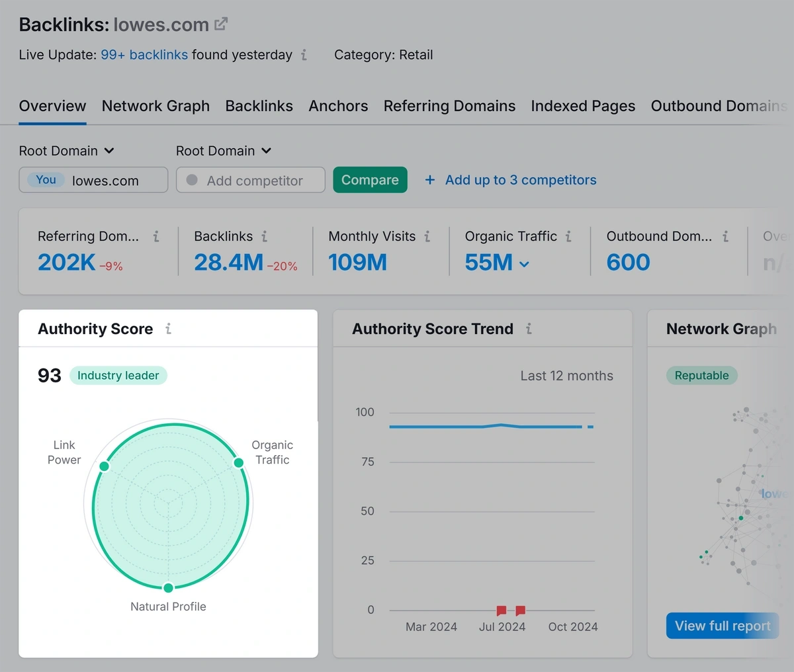
Task: Click View full report button
Action: pyautogui.click(x=723, y=626)
